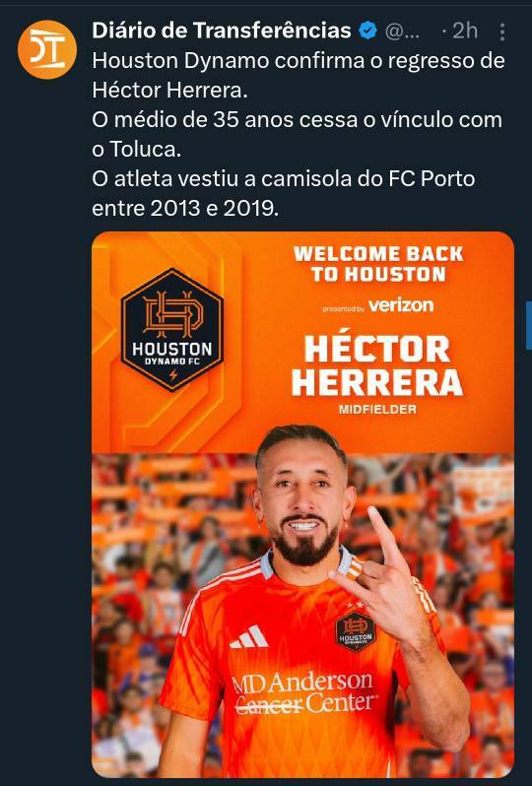
Task: Click the blue verified badge icon
Action: coord(367,31)
